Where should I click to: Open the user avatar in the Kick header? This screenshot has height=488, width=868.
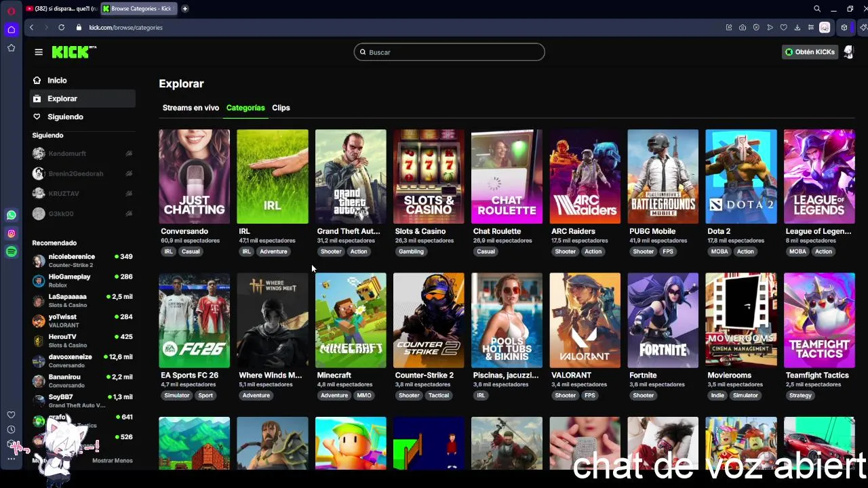pyautogui.click(x=848, y=52)
